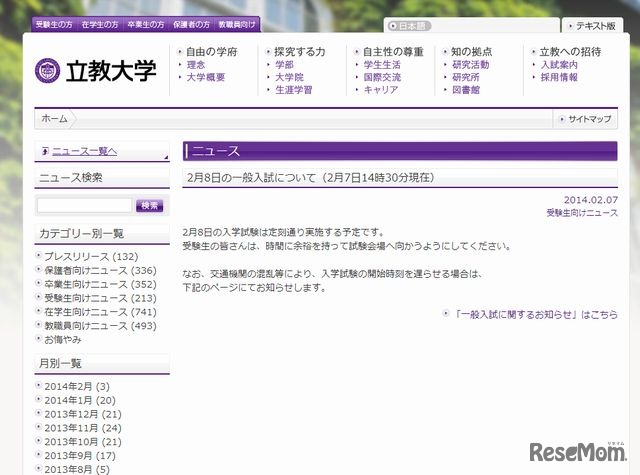Open the キャリア link
This screenshot has height=475, width=640.
coord(380,90)
